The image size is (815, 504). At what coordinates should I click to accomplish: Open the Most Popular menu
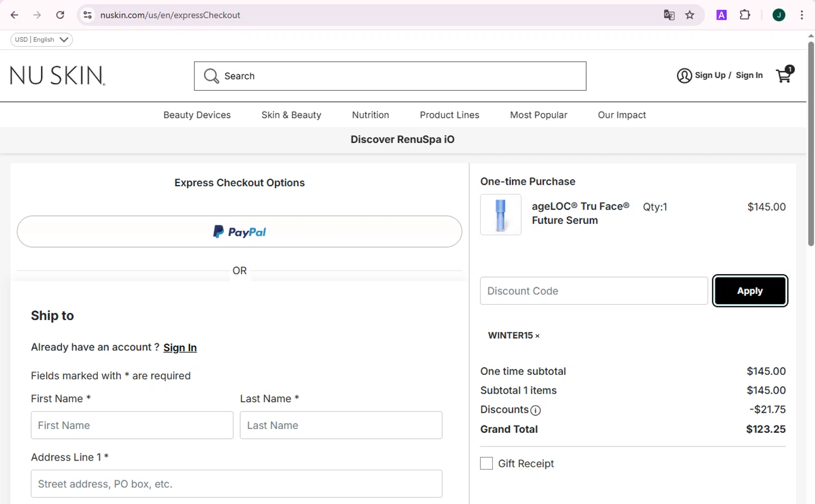(538, 115)
